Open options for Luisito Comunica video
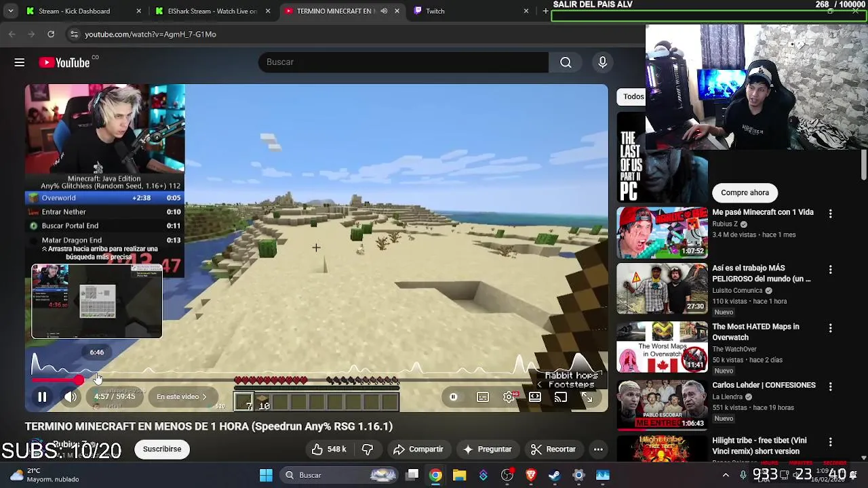This screenshot has width=868, height=488. [x=830, y=270]
